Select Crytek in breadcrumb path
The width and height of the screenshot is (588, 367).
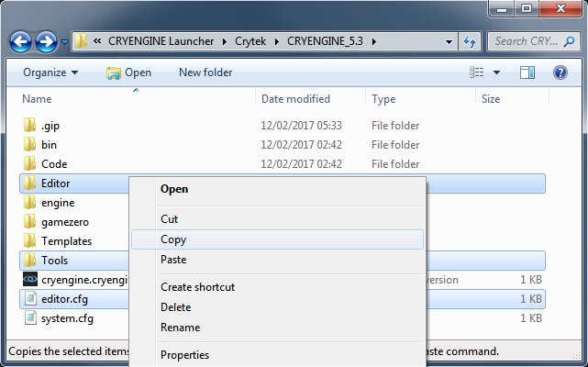click(x=250, y=40)
